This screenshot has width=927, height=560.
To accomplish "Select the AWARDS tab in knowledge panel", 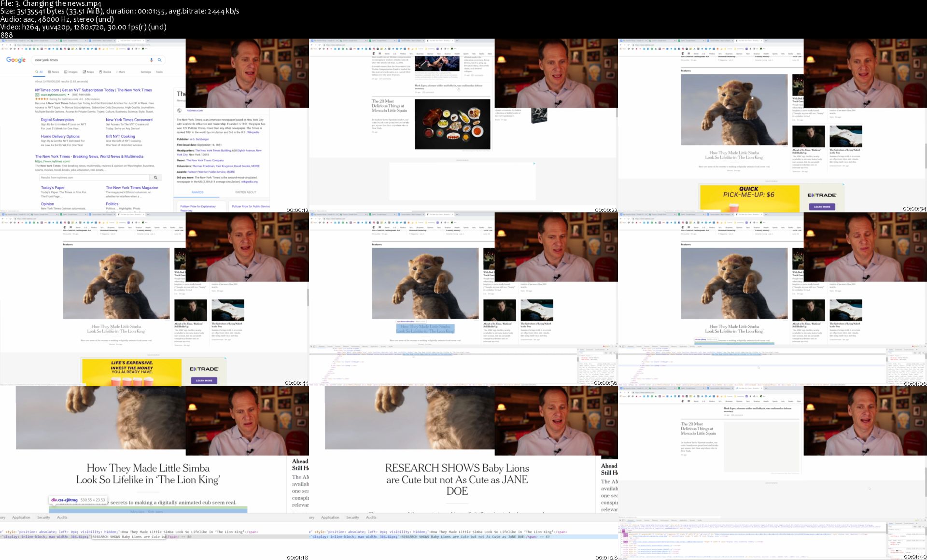I will coord(197,192).
